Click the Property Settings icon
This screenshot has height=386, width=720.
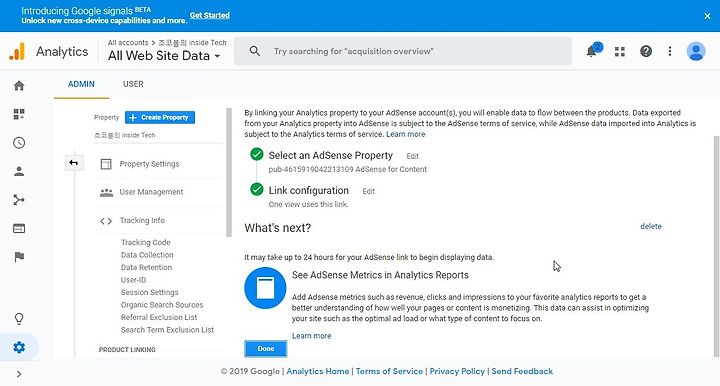[106, 164]
